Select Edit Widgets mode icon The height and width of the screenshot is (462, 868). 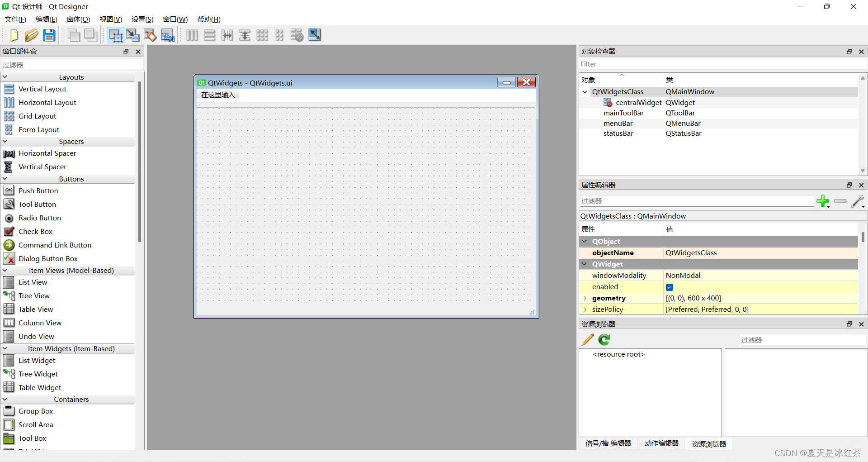[x=116, y=35]
